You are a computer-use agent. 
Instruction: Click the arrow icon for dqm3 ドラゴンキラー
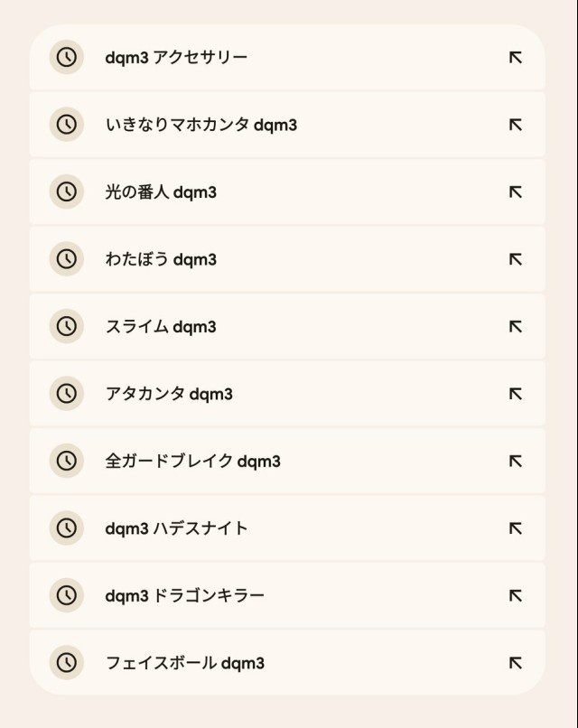coord(516,595)
